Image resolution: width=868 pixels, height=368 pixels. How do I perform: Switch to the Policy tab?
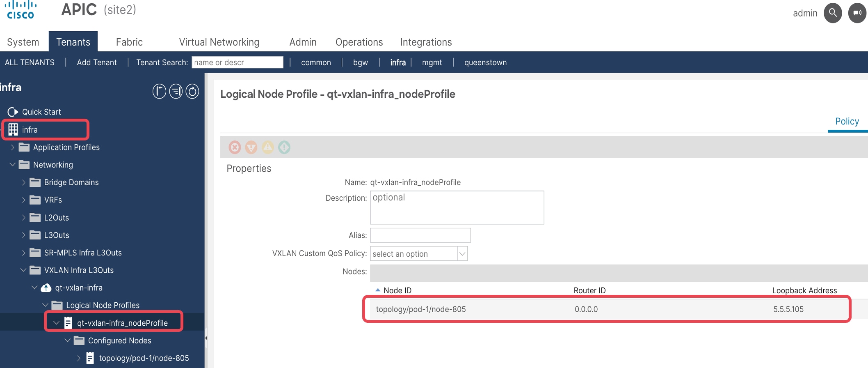point(847,122)
